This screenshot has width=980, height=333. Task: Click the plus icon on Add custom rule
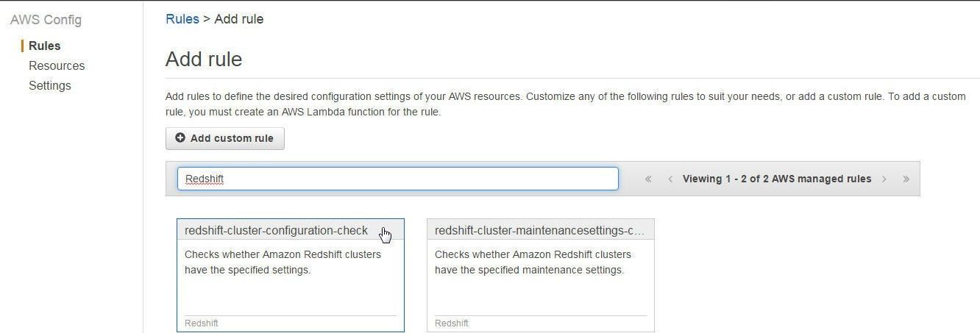pos(180,138)
